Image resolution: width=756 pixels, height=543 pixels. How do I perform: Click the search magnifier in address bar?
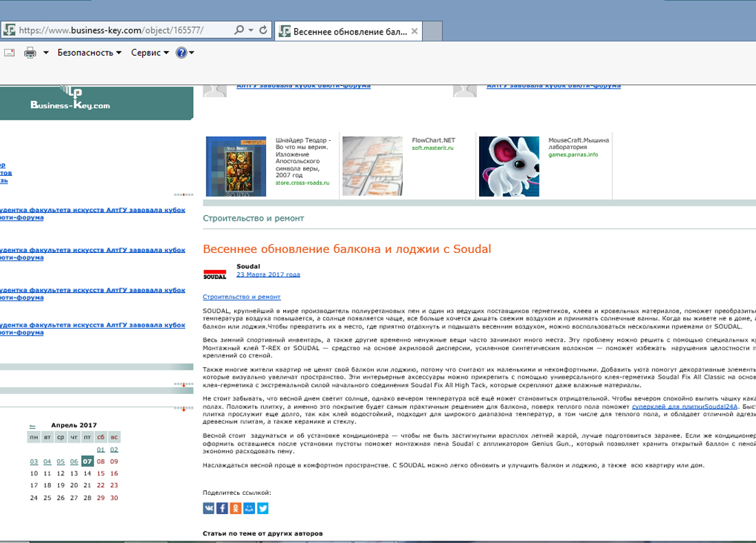point(238,30)
